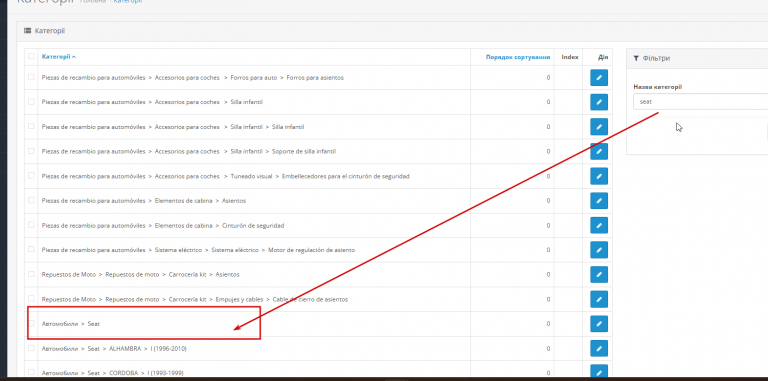This screenshot has width=768, height=381.
Task: Open the Категорії breadcrumb link
Action: tap(127, 1)
